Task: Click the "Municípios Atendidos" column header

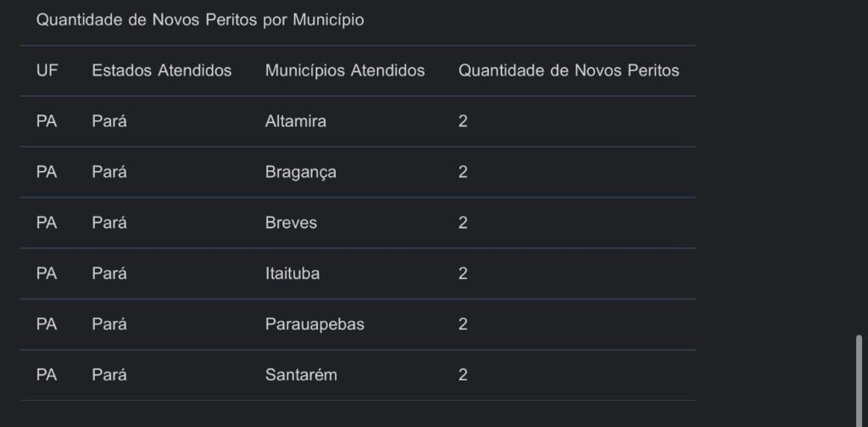Action: click(x=345, y=70)
